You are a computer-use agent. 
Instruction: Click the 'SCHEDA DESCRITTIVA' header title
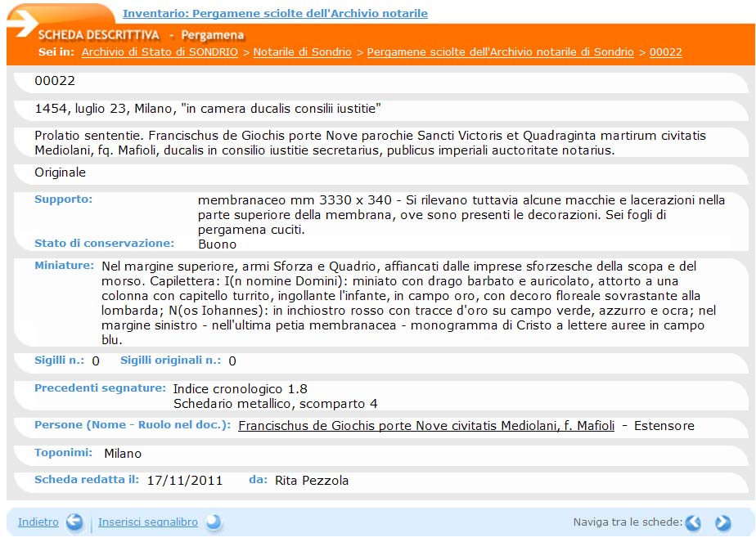pos(98,35)
